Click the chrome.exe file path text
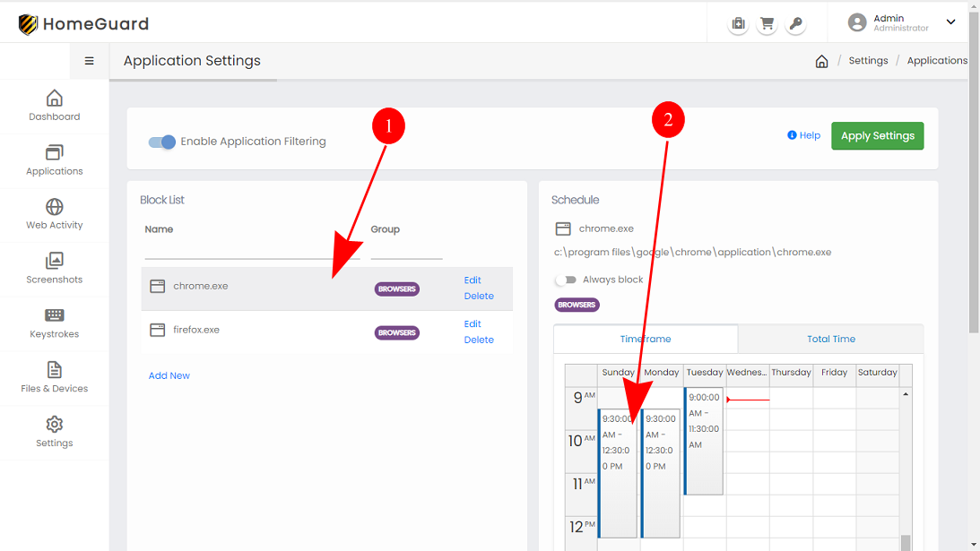This screenshot has height=551, width=980. pyautogui.click(x=692, y=253)
